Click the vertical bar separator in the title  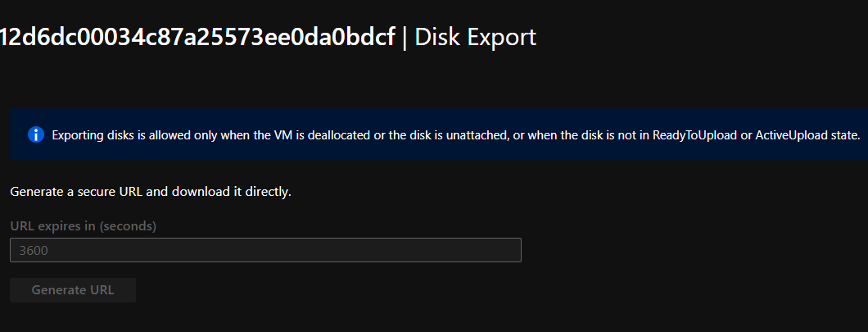405,37
